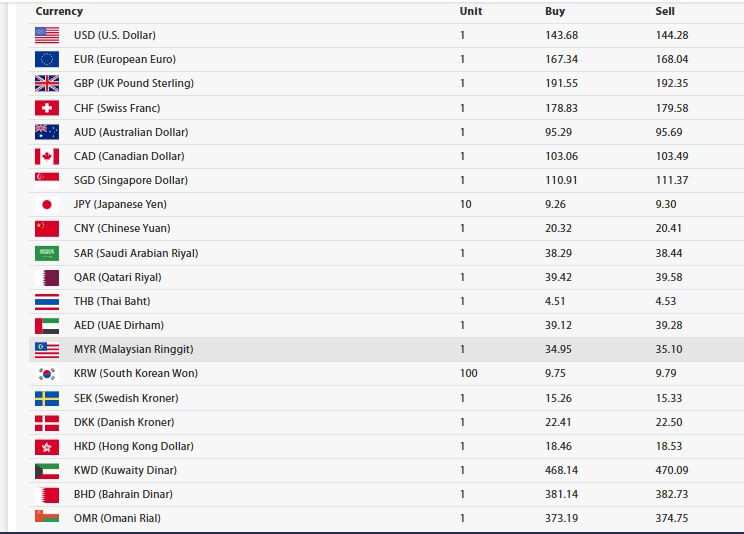
Task: Click the USD buy rate 143.68
Action: (x=562, y=35)
